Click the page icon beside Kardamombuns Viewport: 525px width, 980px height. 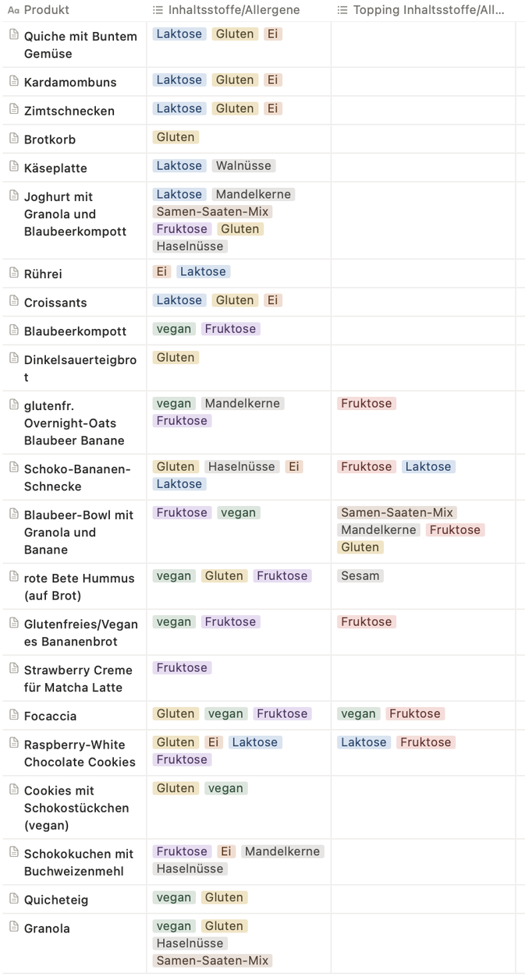point(13,81)
